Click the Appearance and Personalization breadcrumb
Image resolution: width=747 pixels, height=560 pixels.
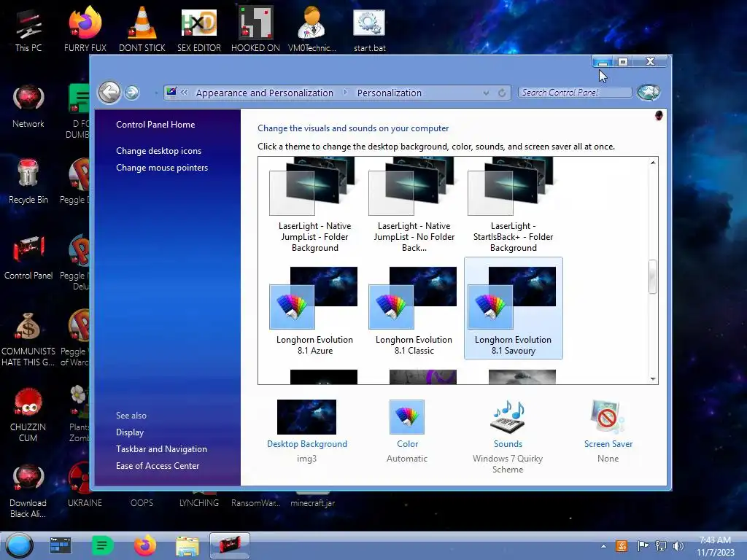[264, 93]
